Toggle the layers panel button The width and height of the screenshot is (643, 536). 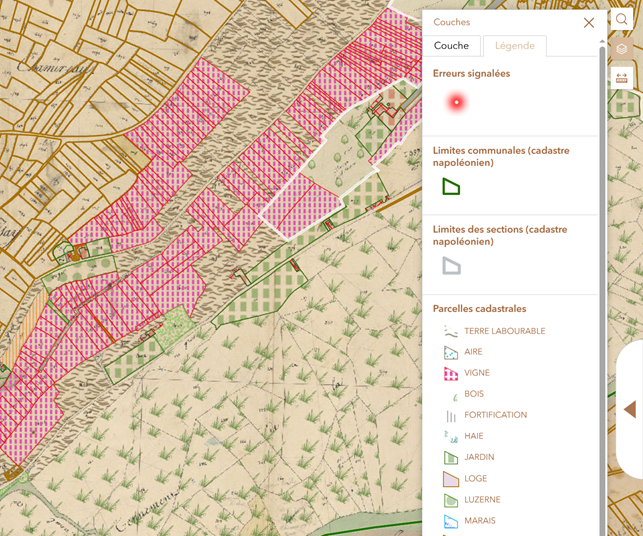622,49
